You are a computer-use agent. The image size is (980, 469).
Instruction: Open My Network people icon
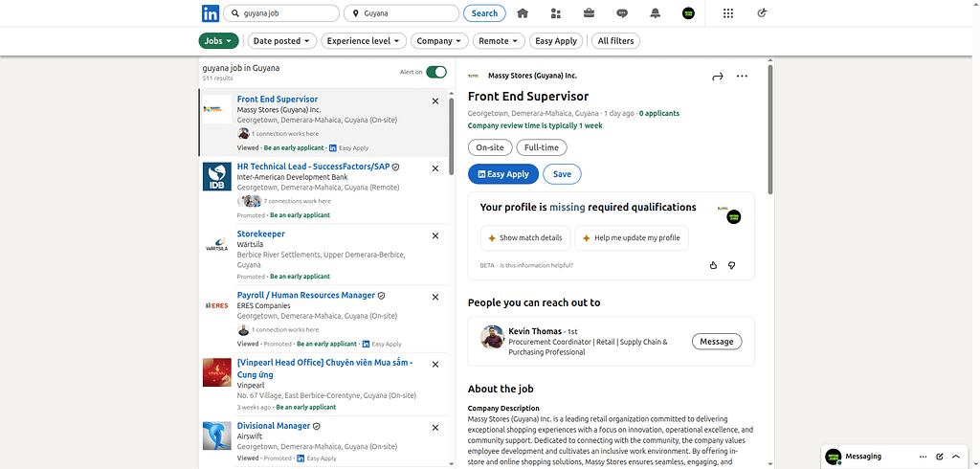(556, 13)
